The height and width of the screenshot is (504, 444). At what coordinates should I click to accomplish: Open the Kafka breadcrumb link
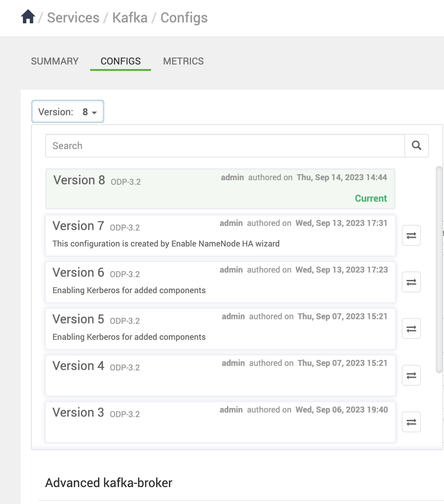coord(130,18)
